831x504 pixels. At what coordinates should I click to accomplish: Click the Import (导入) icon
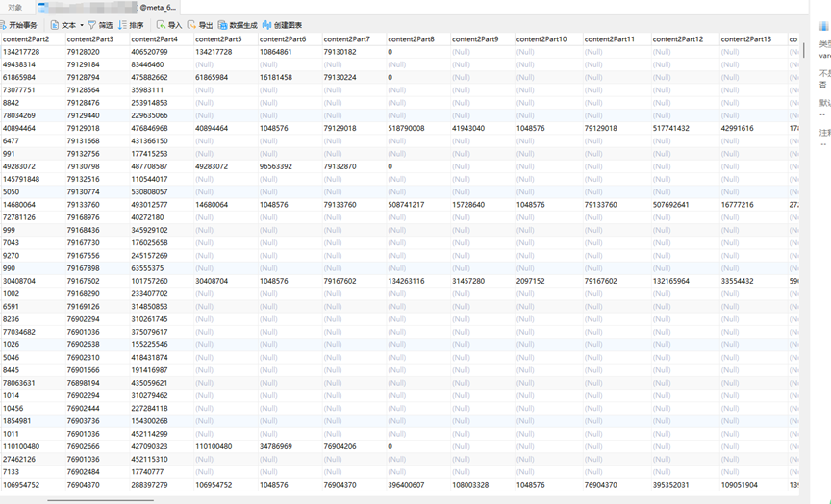(168, 25)
